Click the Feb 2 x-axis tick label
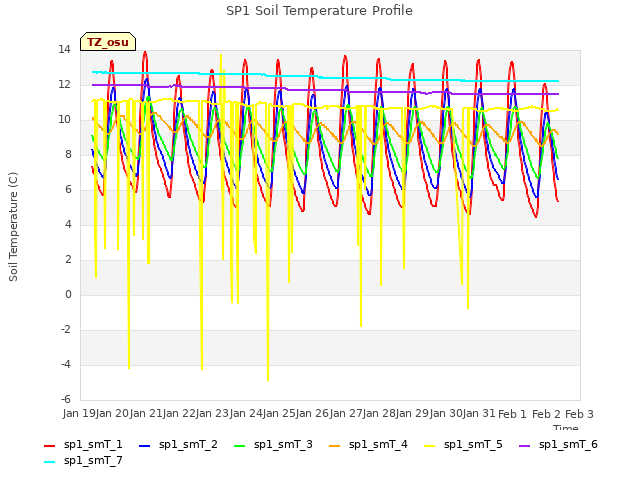 pyautogui.click(x=546, y=414)
